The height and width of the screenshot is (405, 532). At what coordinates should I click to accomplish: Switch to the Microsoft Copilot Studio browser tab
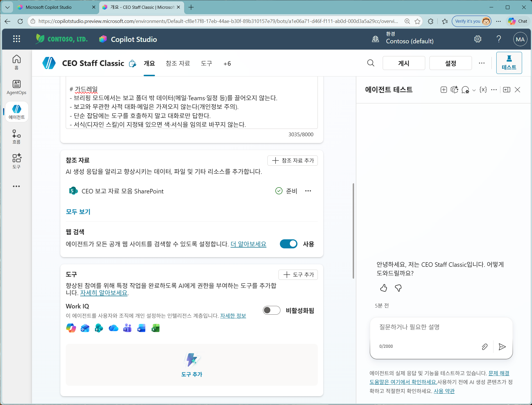point(57,7)
